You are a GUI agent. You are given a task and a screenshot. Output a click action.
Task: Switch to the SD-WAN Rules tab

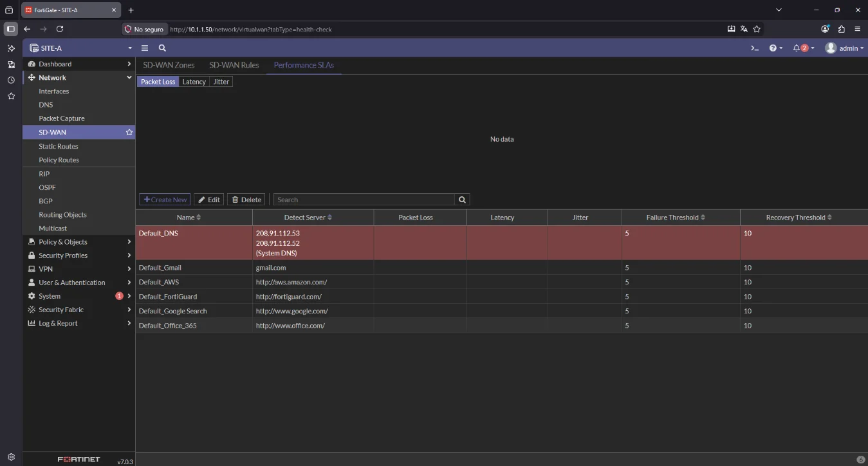tap(234, 65)
